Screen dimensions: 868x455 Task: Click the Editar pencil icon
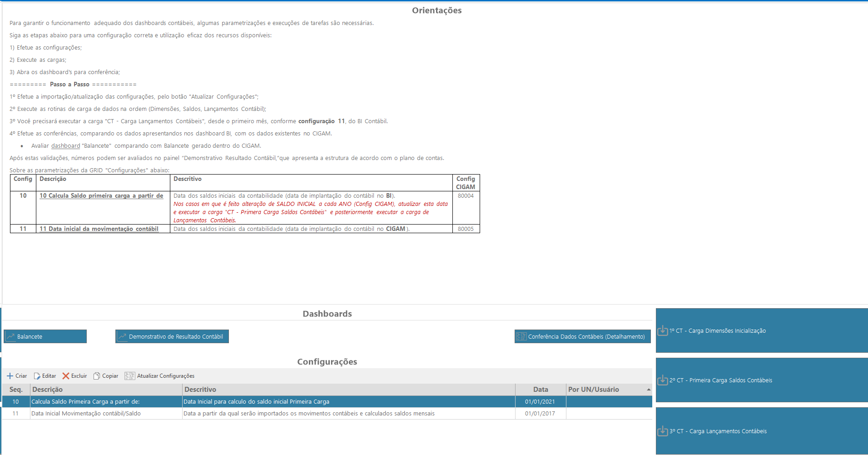tap(37, 376)
